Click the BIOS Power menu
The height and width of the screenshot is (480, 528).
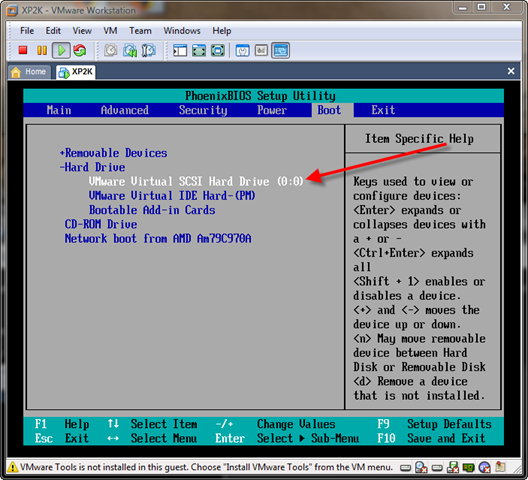click(272, 110)
